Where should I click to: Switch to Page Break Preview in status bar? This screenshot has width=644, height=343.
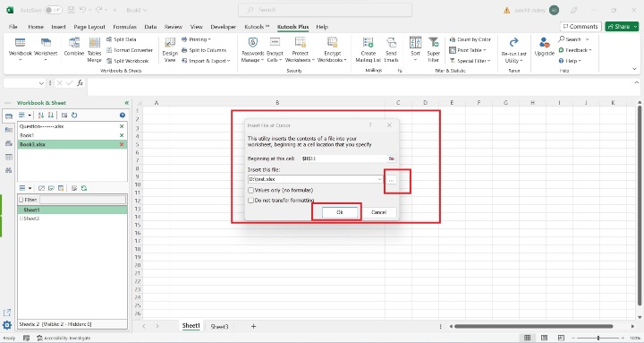click(561, 338)
